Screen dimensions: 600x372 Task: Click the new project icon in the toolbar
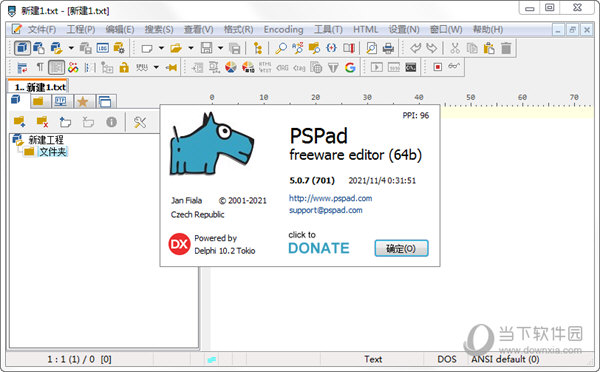[39, 48]
